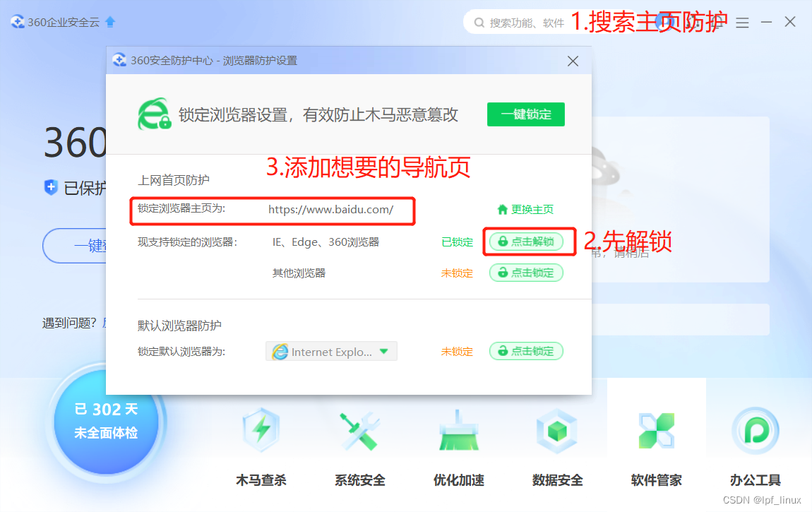This screenshot has width=812, height=512.
Task: Click the dialog title bar 360 logo icon
Action: point(119,60)
